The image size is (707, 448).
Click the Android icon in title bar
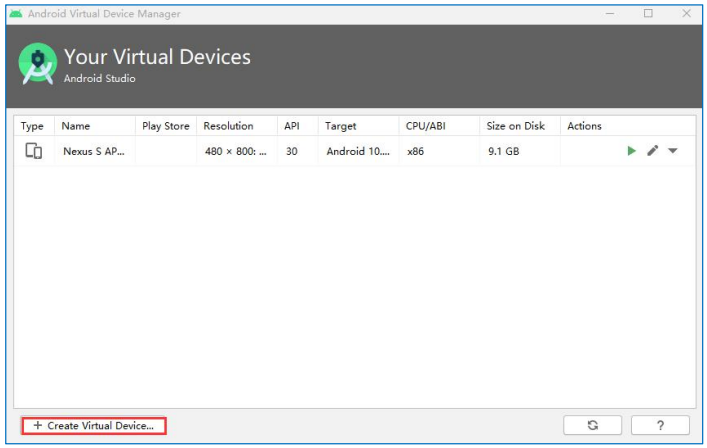16,14
